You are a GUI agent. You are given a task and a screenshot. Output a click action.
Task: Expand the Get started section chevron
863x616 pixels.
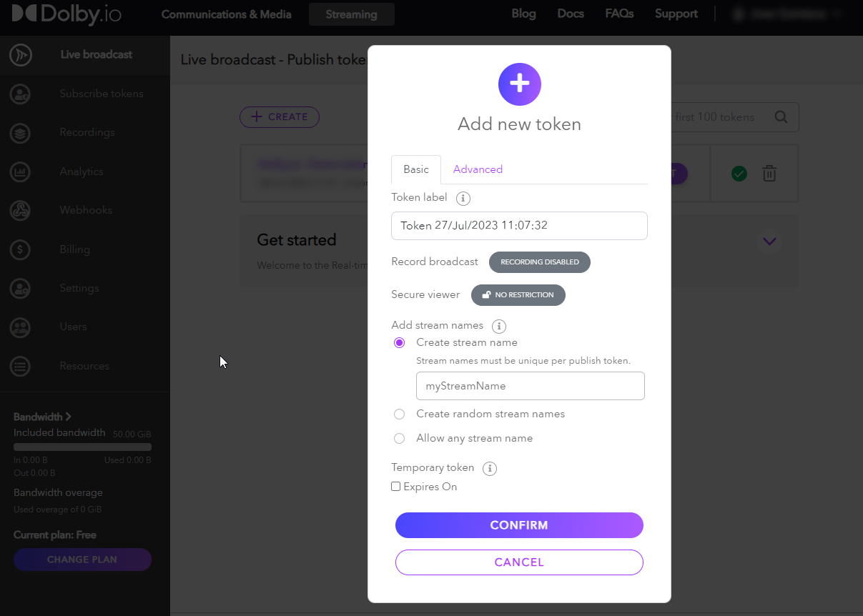769,241
